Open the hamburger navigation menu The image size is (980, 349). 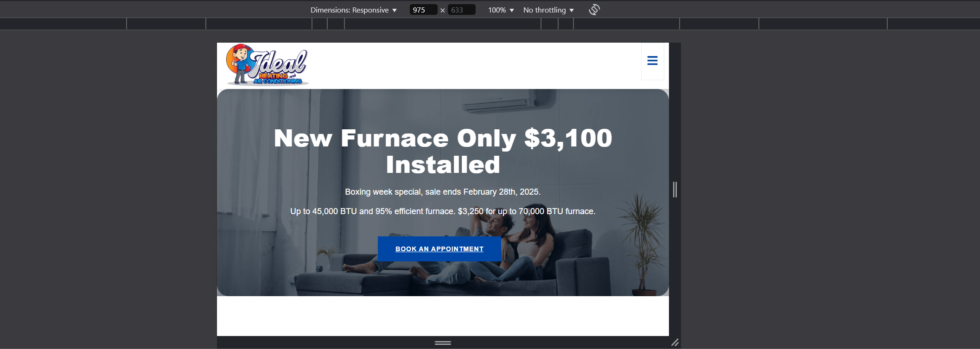click(652, 61)
